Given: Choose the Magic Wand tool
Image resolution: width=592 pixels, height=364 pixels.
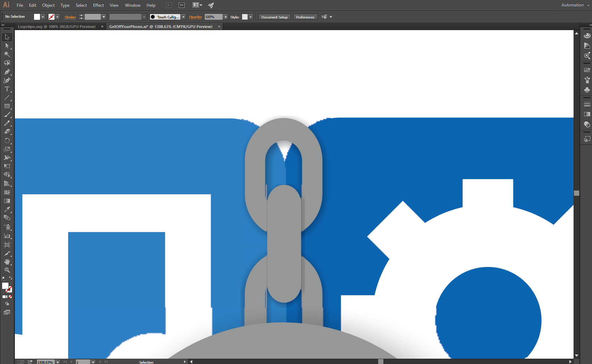Looking at the screenshot, I should pyautogui.click(x=7, y=54).
